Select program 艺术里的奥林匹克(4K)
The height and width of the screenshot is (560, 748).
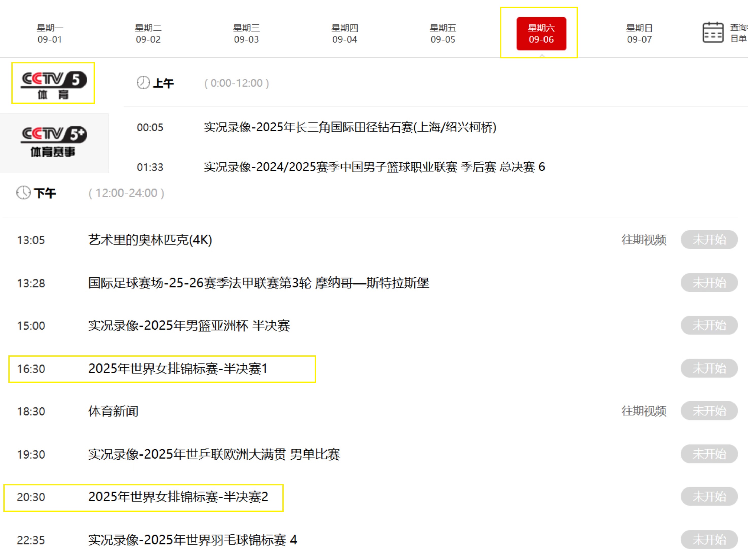point(150,240)
